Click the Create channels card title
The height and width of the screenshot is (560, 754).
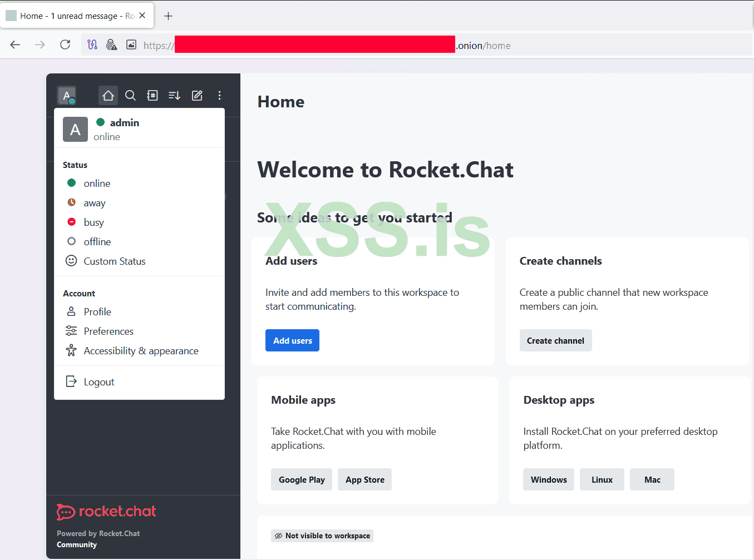pyautogui.click(x=561, y=261)
